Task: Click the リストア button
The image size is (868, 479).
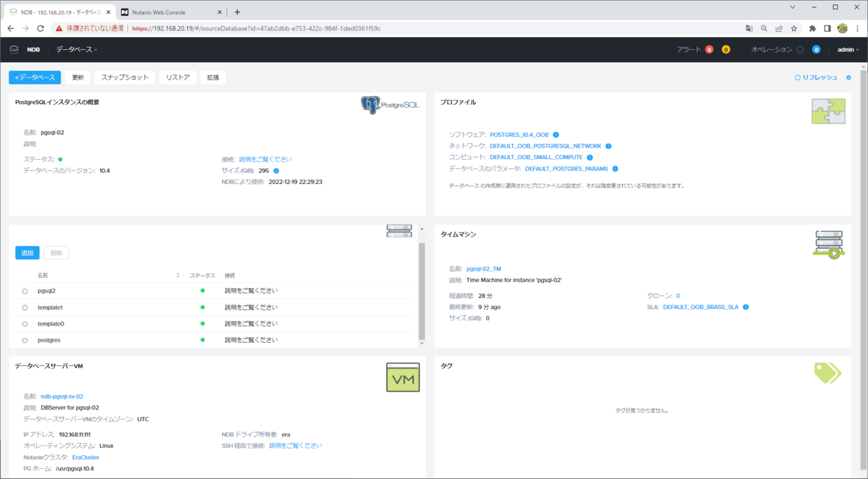Action: [x=178, y=77]
